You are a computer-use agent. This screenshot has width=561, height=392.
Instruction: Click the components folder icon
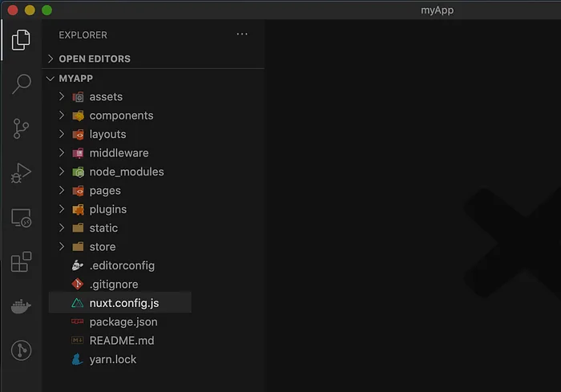pos(78,115)
